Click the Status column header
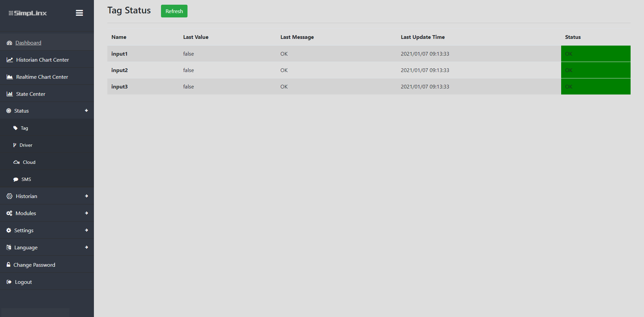 tap(573, 37)
